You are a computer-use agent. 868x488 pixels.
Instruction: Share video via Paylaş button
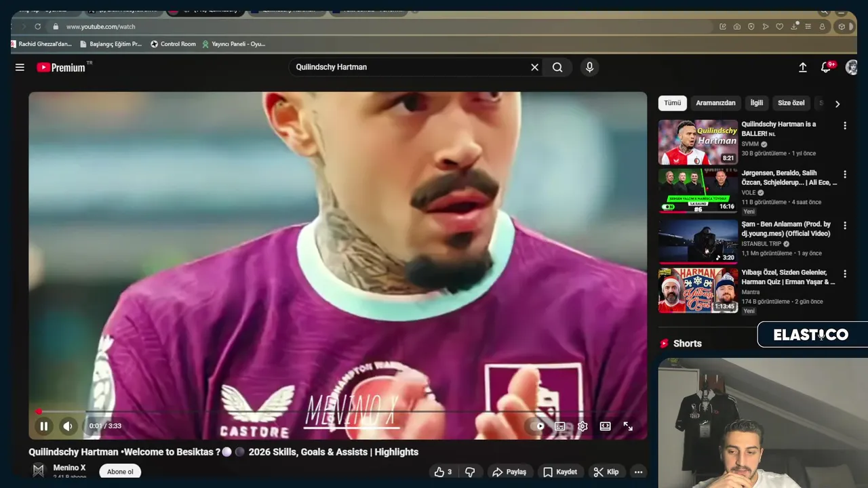click(x=509, y=472)
